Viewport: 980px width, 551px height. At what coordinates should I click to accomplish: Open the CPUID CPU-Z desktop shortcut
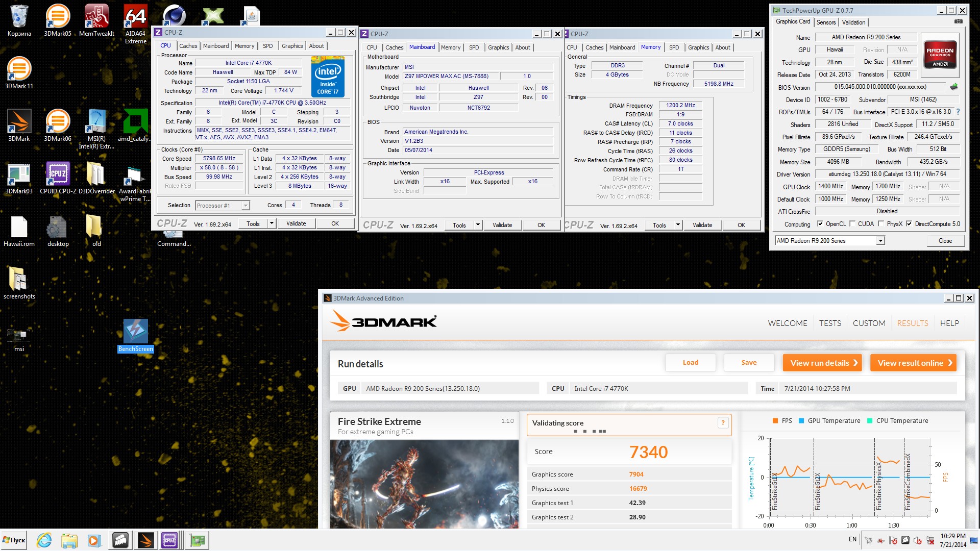[58, 178]
